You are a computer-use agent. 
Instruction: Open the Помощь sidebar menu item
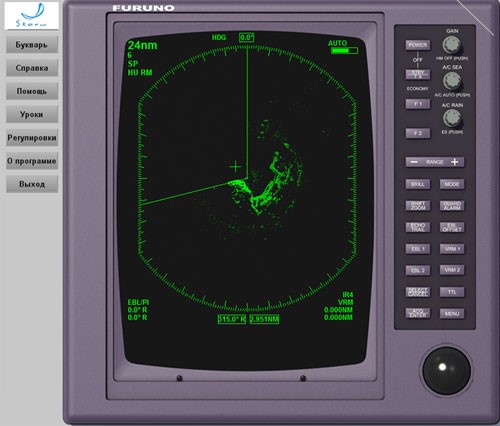pos(32,91)
